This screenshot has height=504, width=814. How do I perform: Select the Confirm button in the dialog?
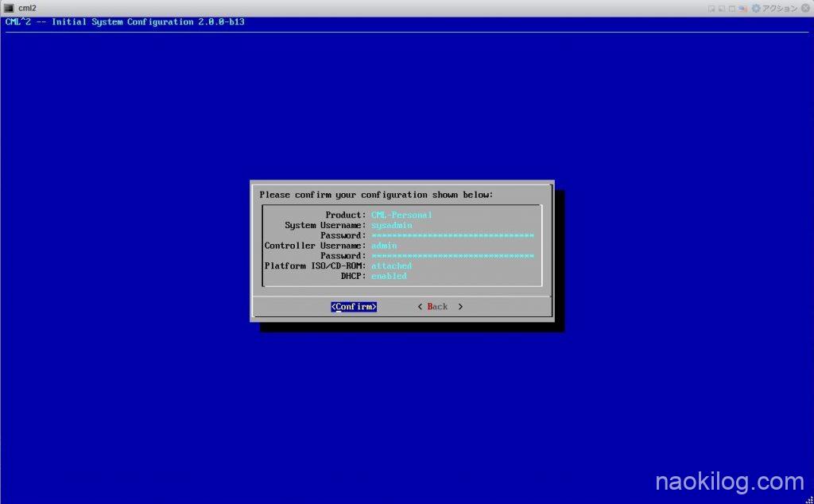pos(354,307)
